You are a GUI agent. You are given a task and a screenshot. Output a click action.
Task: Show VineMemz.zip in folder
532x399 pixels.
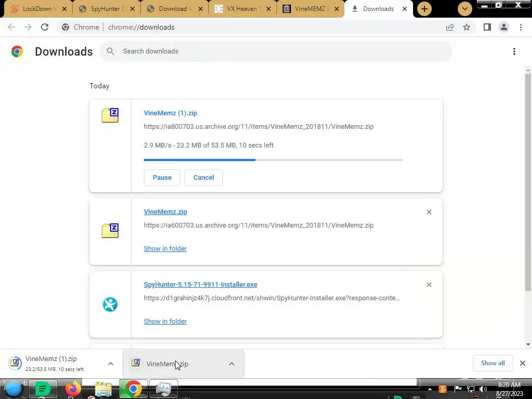pos(165,248)
